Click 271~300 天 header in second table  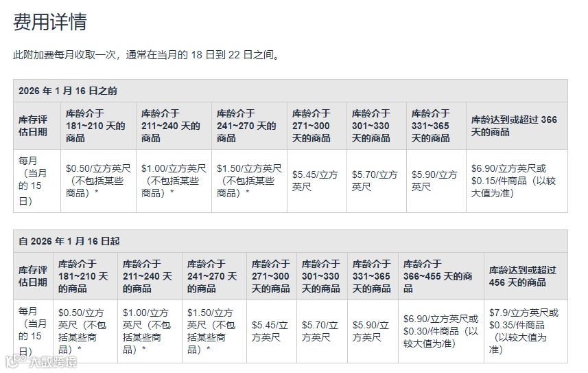click(272, 276)
